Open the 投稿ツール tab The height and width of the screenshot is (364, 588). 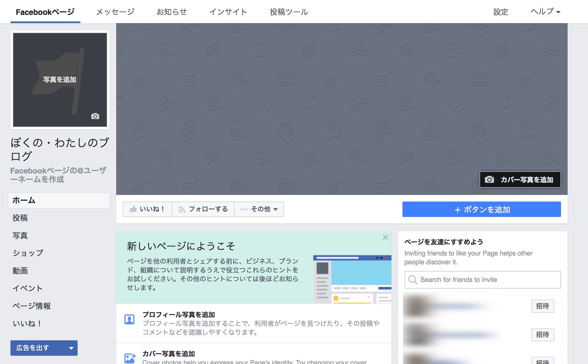pos(289,12)
